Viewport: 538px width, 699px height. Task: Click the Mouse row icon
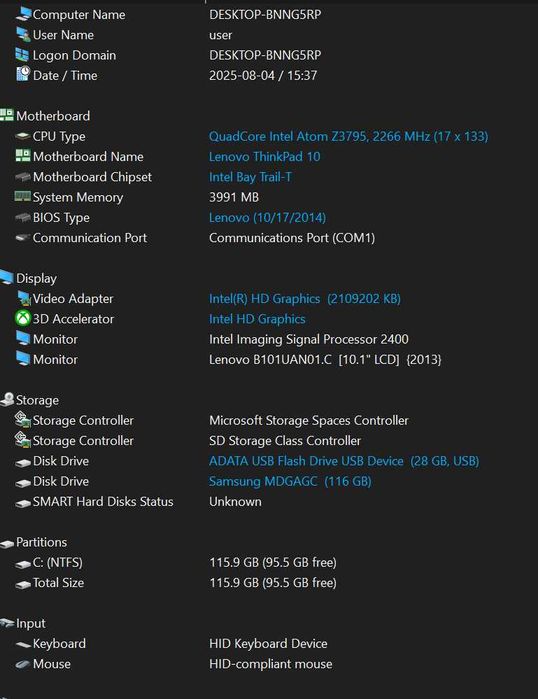[x=23, y=664]
